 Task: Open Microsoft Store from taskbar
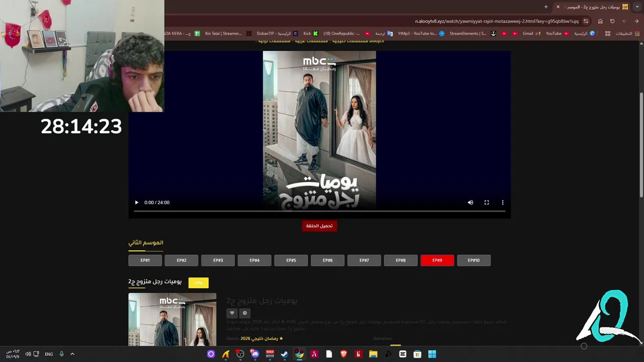point(417,354)
